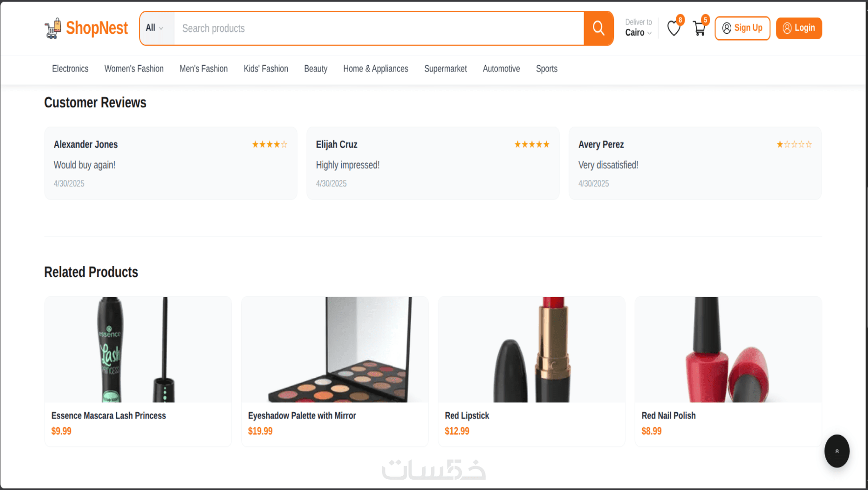Open the Essence Mascara Lash Princess thumbnail
Image resolution: width=868 pixels, height=490 pixels.
(138, 349)
